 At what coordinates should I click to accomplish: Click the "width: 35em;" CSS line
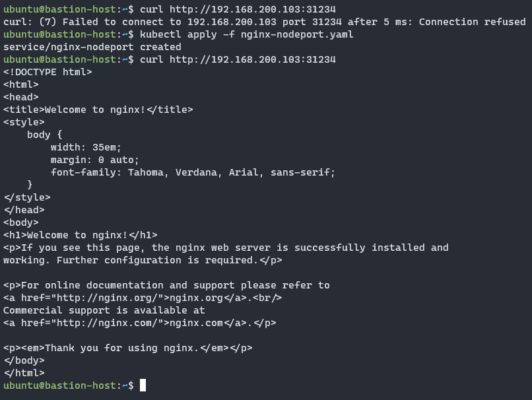point(86,147)
